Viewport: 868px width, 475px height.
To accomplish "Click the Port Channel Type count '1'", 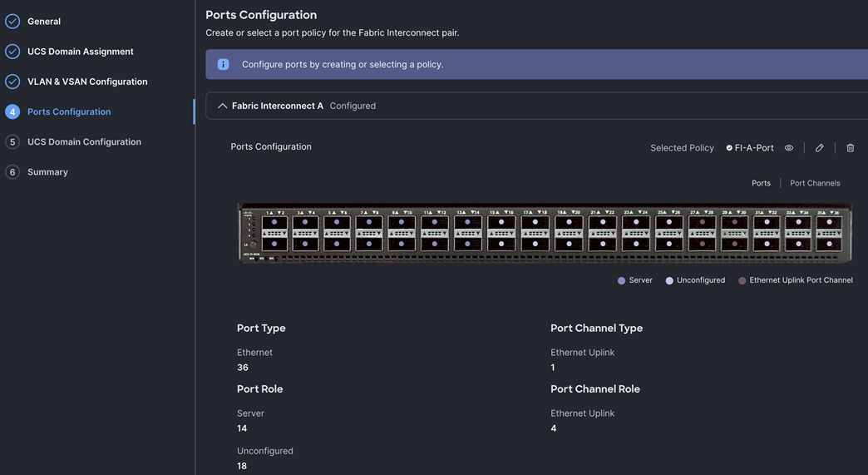I will tap(552, 368).
